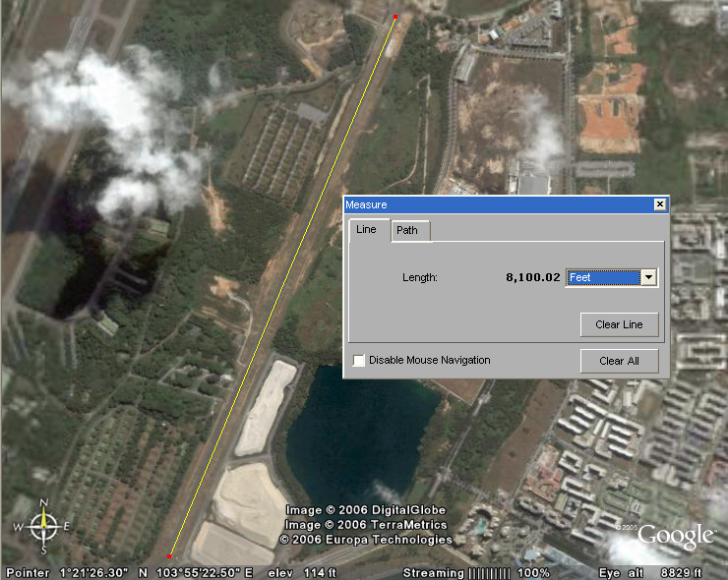Select the red start point at the top of the line

pyautogui.click(x=394, y=17)
